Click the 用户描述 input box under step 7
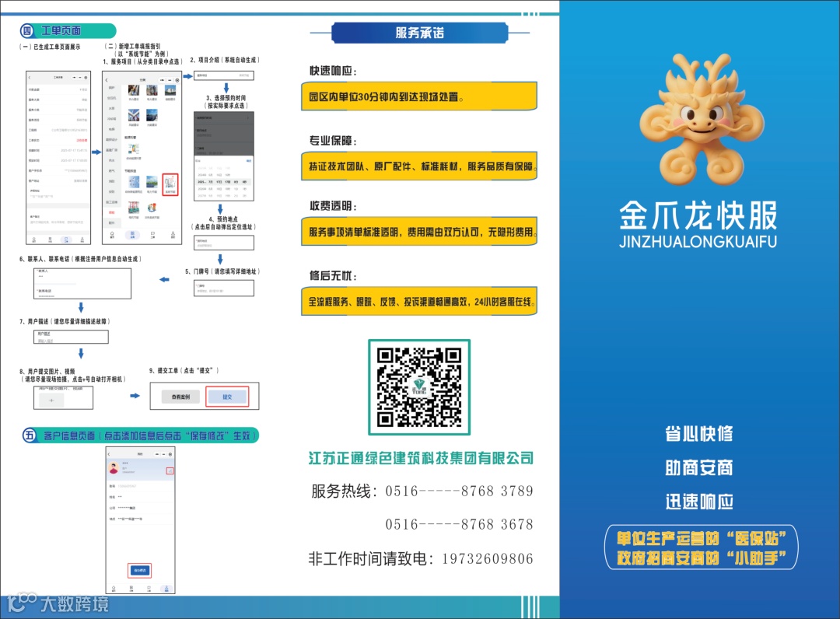 click(72, 336)
